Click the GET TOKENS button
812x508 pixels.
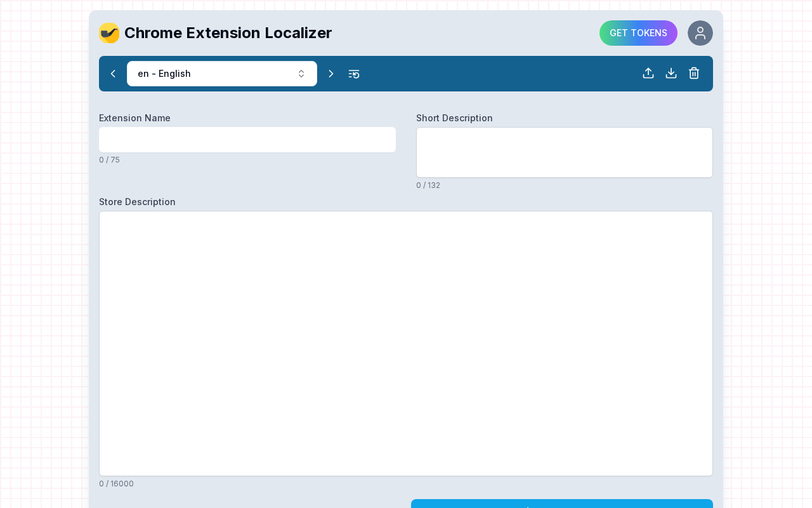tap(638, 33)
